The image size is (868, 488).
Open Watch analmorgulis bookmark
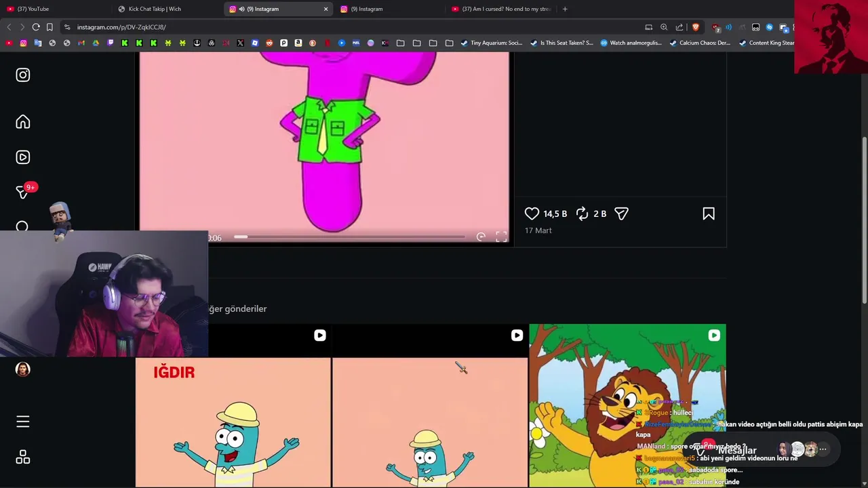point(631,43)
